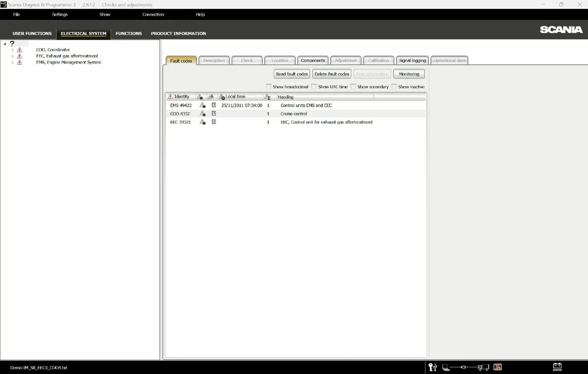
Task: Enable Show inactive fault codes
Action: (394, 86)
